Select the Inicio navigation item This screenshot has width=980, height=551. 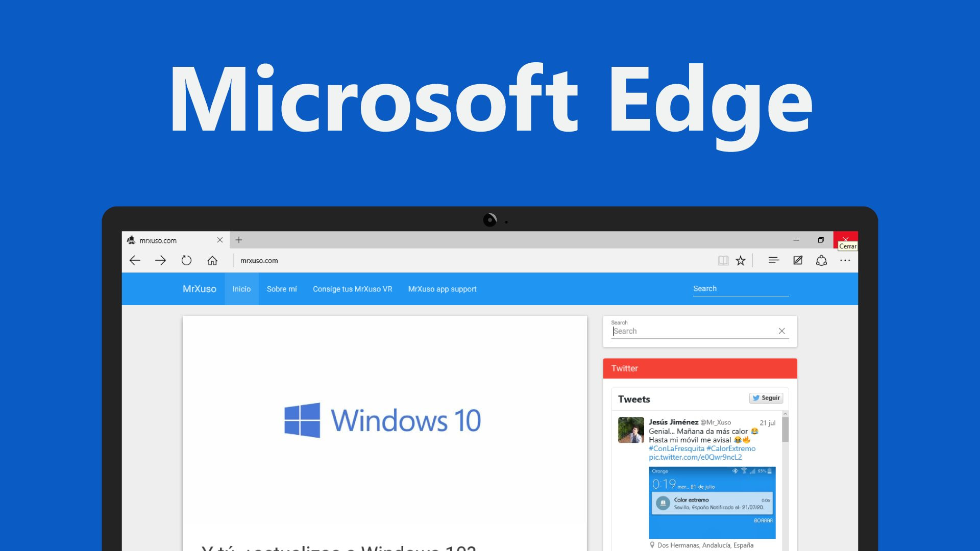241,289
